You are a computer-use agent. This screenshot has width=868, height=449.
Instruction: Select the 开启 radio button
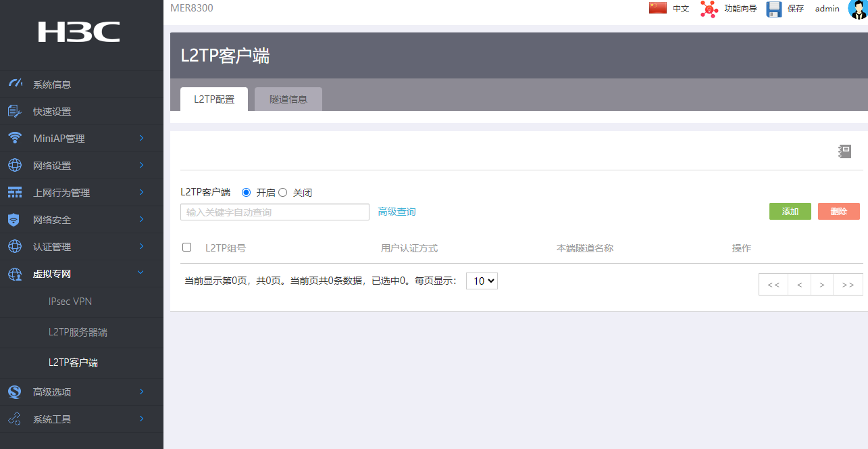point(246,193)
